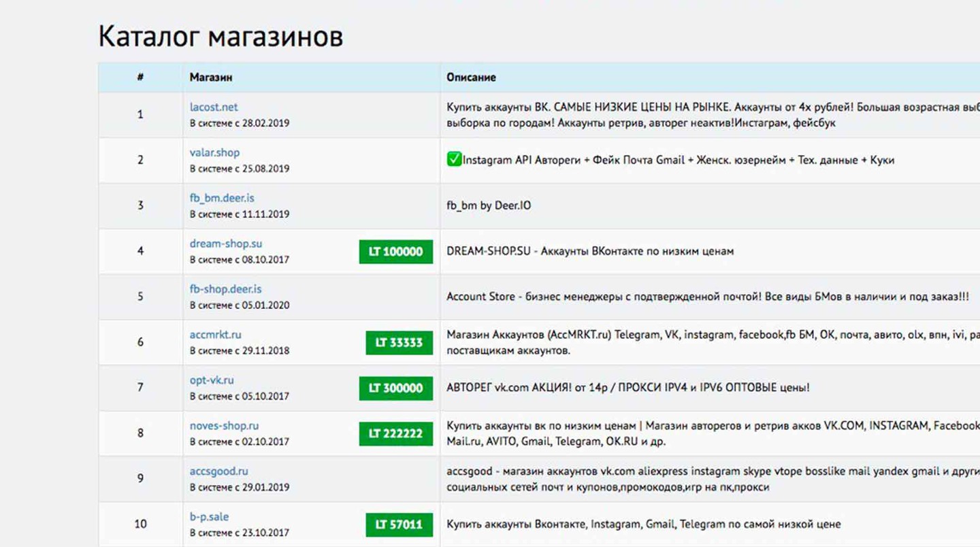Visit the fb_bm.deer.is shop
Image resolution: width=980 pixels, height=547 pixels.
pyautogui.click(x=222, y=198)
